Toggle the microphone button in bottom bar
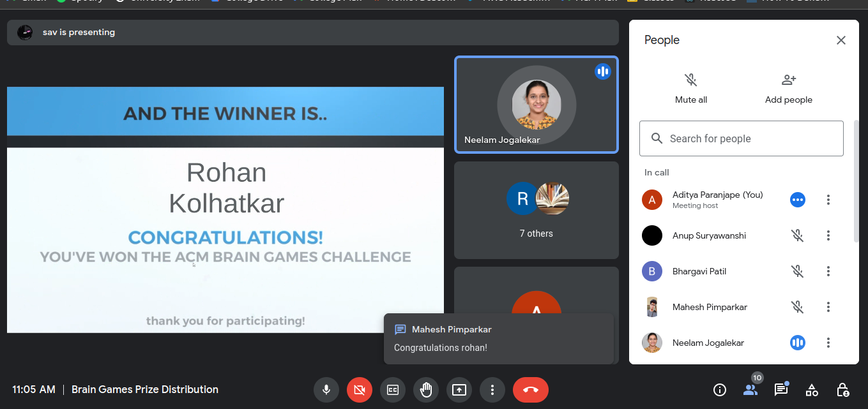 326,390
